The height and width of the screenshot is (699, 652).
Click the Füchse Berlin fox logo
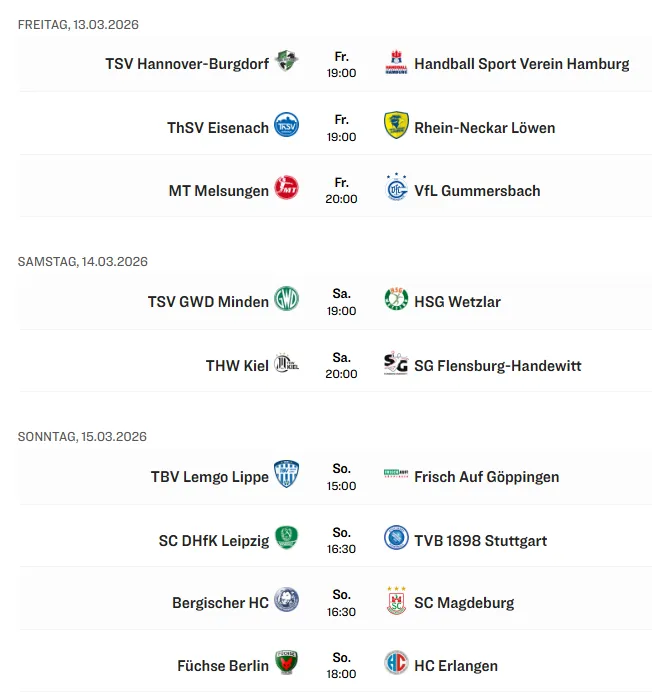pos(286,664)
